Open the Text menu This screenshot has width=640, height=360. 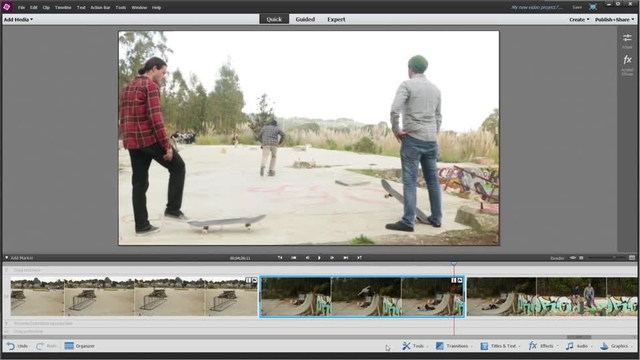tap(81, 7)
